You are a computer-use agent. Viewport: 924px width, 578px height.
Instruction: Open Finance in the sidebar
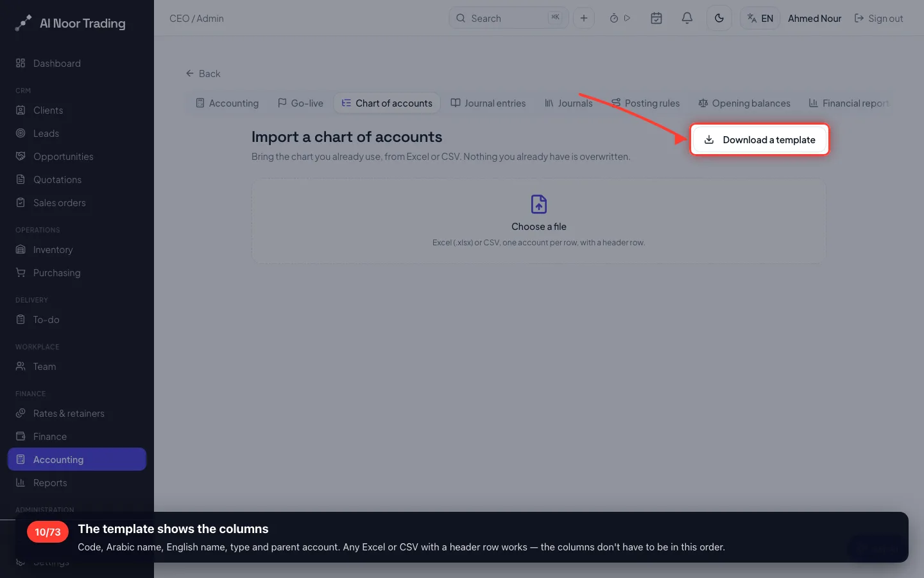[77, 436]
